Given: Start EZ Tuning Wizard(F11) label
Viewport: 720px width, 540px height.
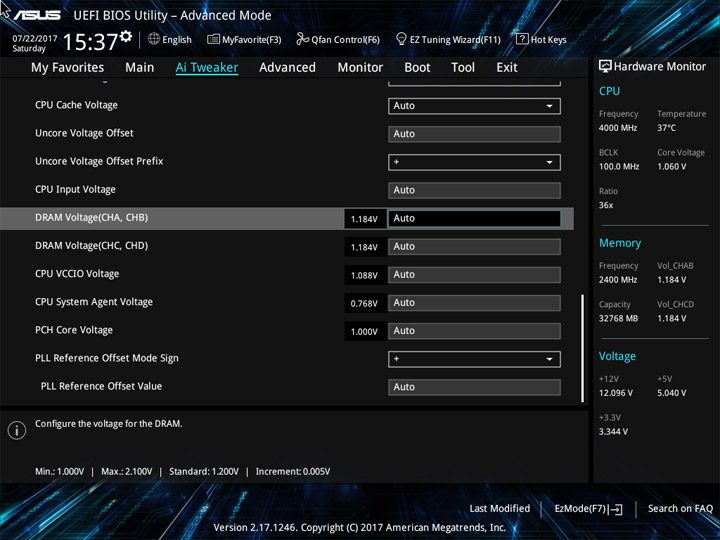Looking at the screenshot, I should pos(455,40).
